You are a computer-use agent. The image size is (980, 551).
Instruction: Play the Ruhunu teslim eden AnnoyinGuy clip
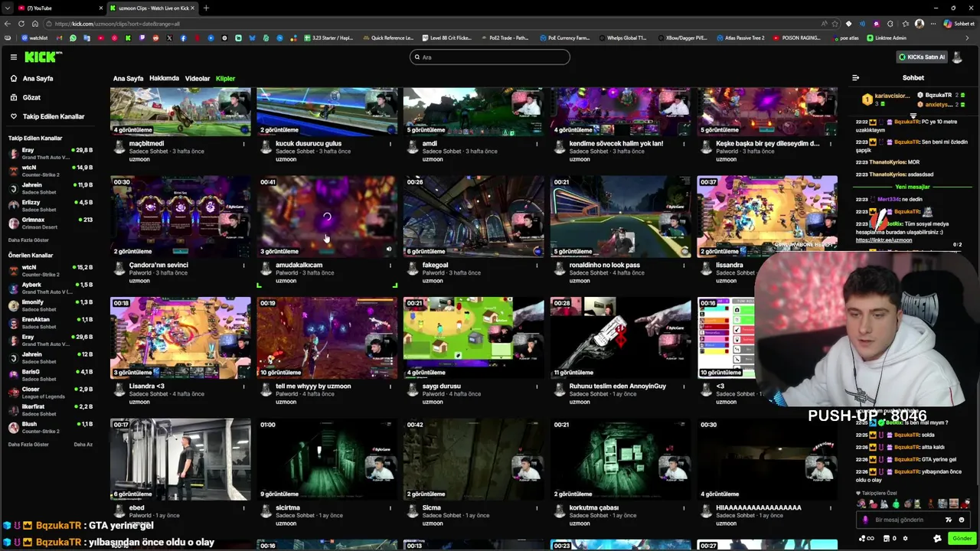click(620, 337)
